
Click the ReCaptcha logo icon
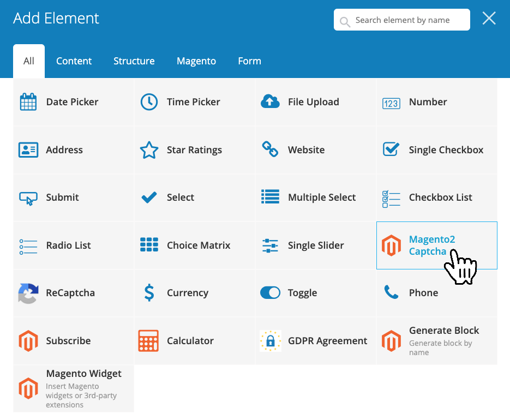click(28, 293)
